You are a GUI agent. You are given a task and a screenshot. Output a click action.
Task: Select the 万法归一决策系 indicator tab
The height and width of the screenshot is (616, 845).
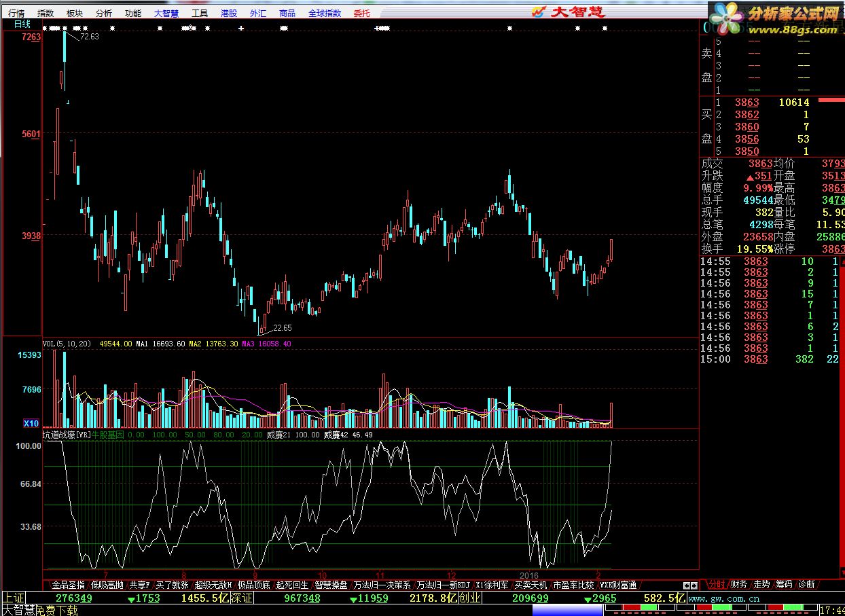click(382, 585)
